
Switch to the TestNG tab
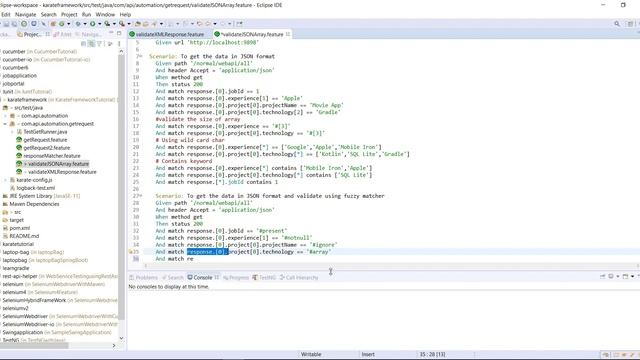pyautogui.click(x=264, y=278)
